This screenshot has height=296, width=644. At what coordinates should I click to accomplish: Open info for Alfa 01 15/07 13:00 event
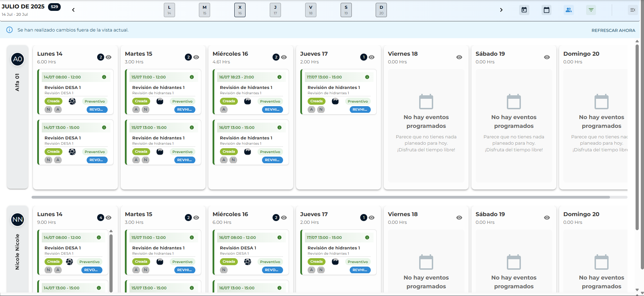(192, 128)
